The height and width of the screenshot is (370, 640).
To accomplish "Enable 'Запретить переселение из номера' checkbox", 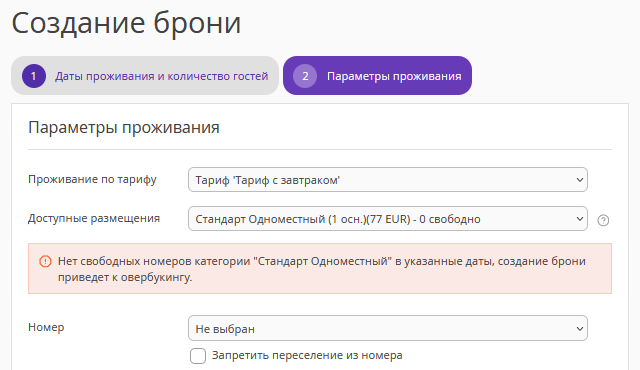I will coord(198,356).
